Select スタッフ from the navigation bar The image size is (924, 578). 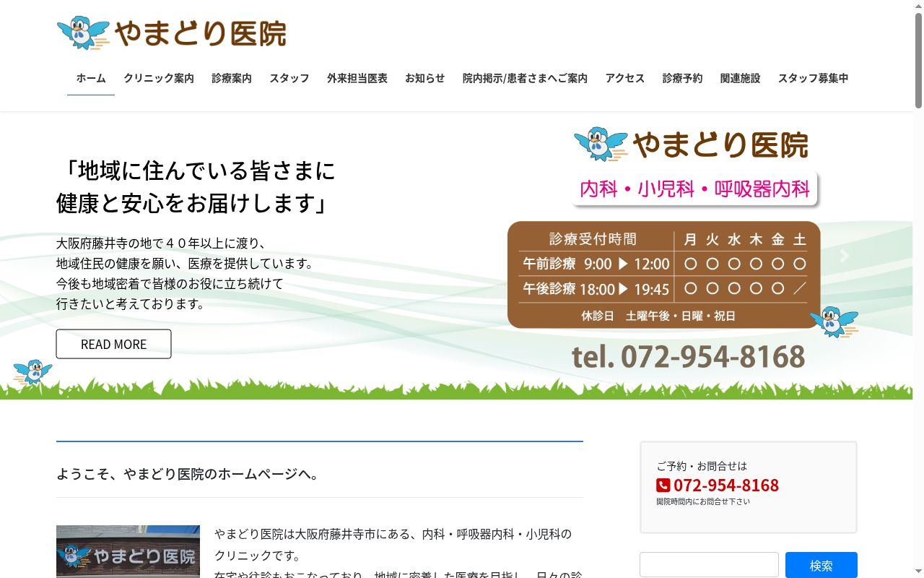point(289,78)
